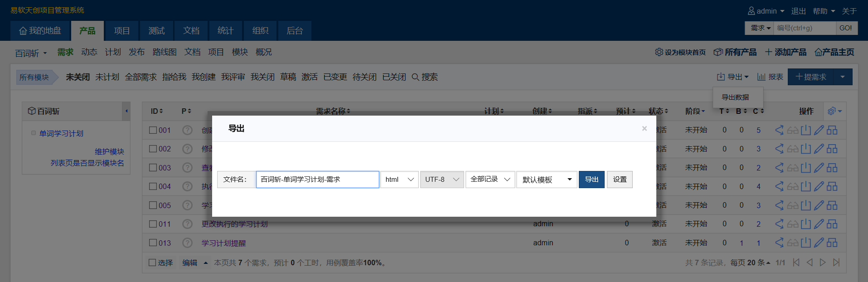Open the 需求 search type dropdown

(x=760, y=28)
